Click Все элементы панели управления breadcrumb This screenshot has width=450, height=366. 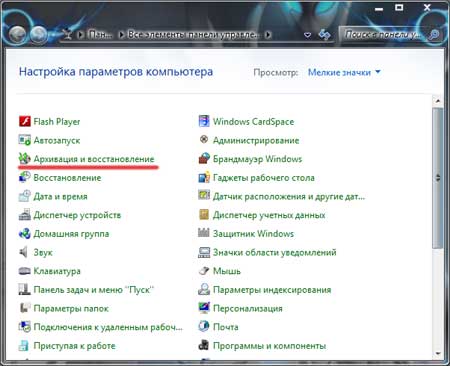point(193,35)
